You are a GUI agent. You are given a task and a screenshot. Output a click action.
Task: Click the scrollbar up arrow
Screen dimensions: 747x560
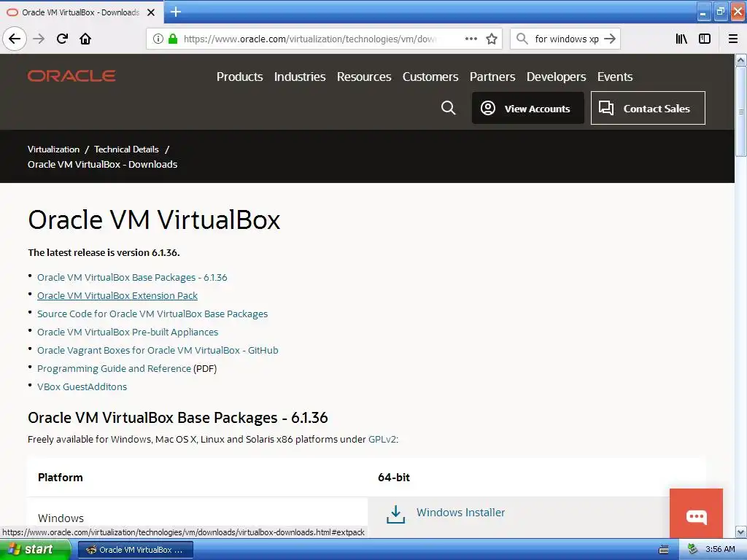[741, 60]
